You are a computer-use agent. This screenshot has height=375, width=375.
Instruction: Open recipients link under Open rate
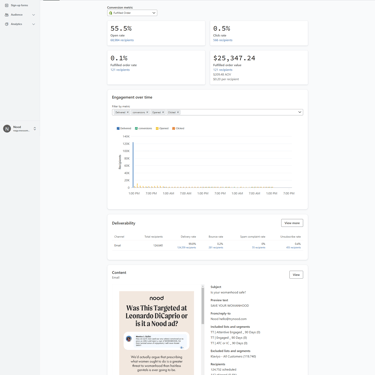coord(122,40)
